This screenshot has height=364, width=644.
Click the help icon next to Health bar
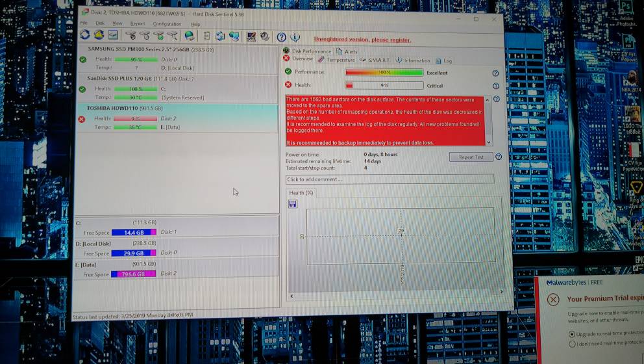point(496,86)
